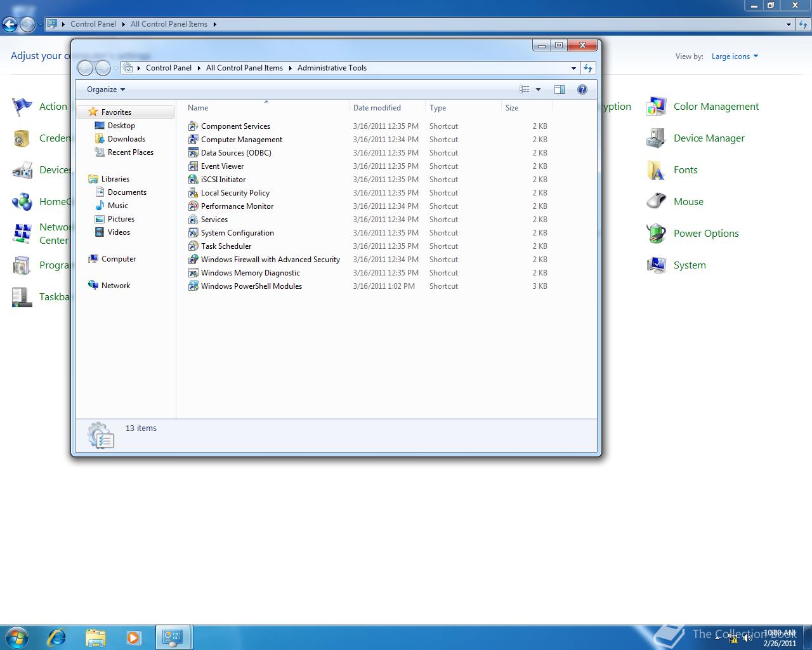Image resolution: width=812 pixels, height=650 pixels.
Task: Click the volume icon in system tray
Action: click(747, 639)
